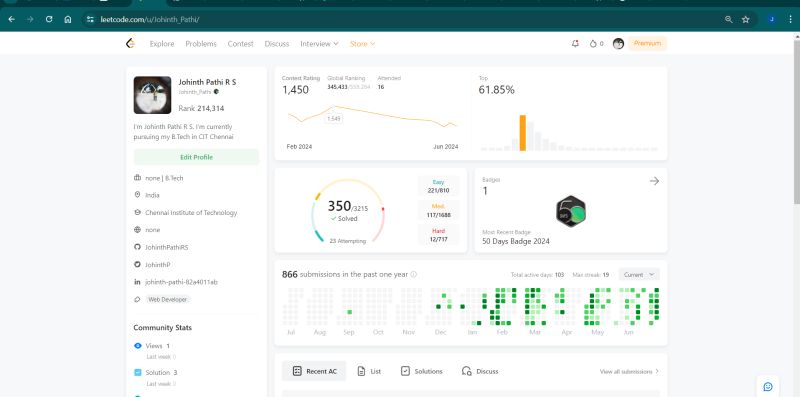This screenshot has width=800, height=397.
Task: Click the info icon next to submissions
Action: click(x=413, y=275)
